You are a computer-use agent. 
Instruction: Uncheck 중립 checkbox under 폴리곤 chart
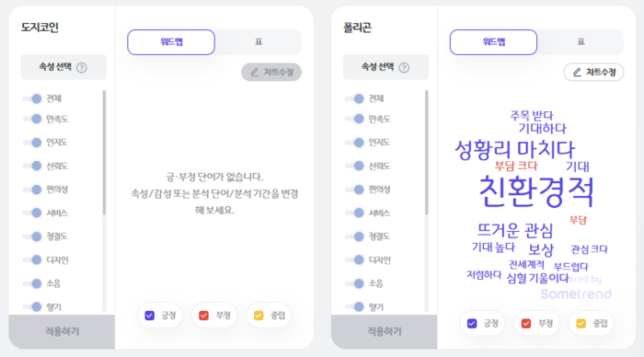[x=581, y=324]
